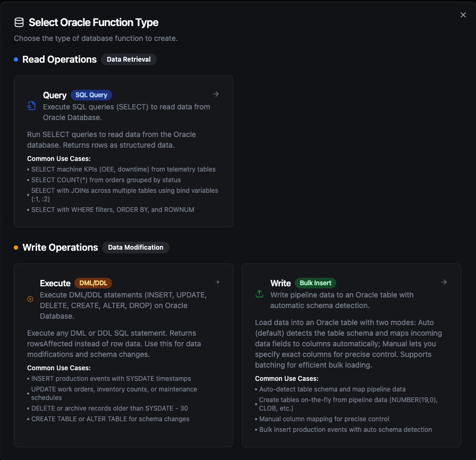Click the database icon in the dialog header
The width and height of the screenshot is (476, 460).
coord(19,22)
